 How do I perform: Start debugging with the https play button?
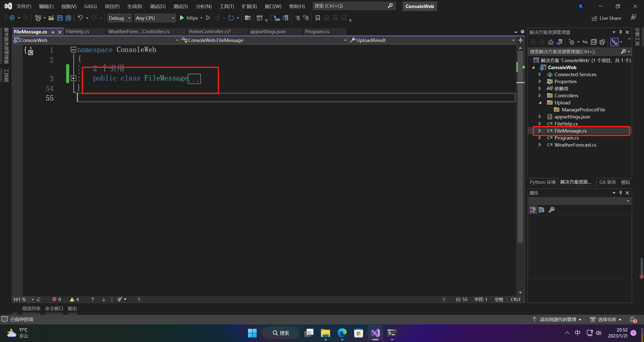(x=182, y=18)
